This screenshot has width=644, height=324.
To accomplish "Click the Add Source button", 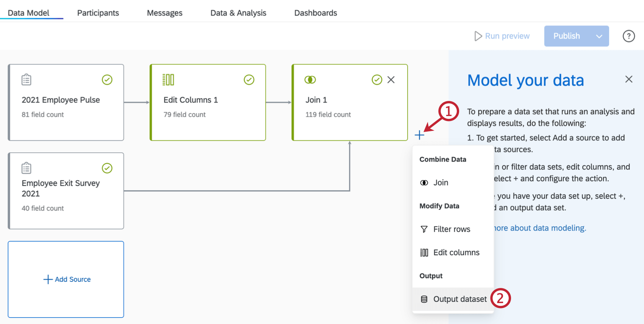I will coord(66,279).
